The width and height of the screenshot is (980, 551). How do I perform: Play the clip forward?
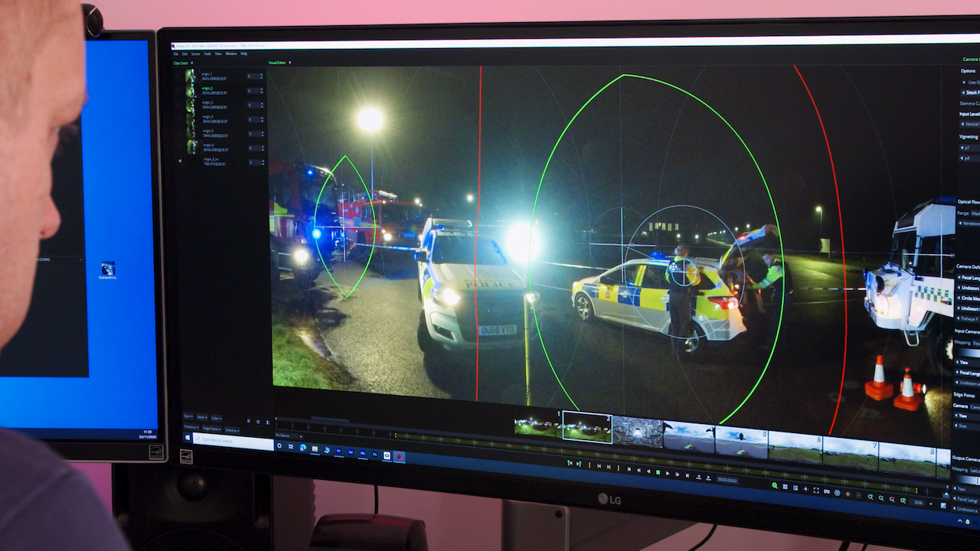[668, 473]
